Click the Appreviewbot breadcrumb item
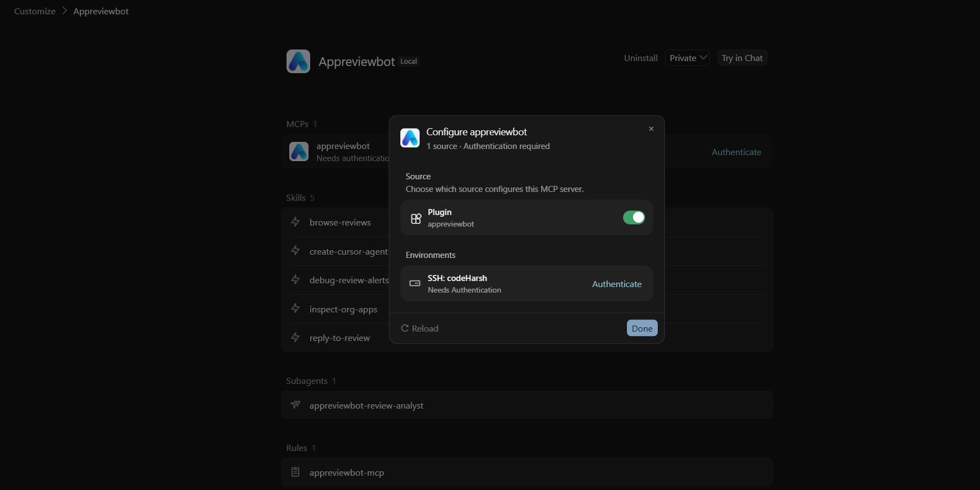The image size is (980, 490). point(101,11)
